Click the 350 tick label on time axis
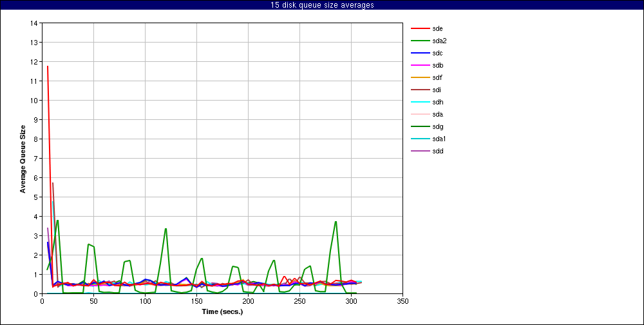Viewport: 644px width, 325px height. [403, 300]
